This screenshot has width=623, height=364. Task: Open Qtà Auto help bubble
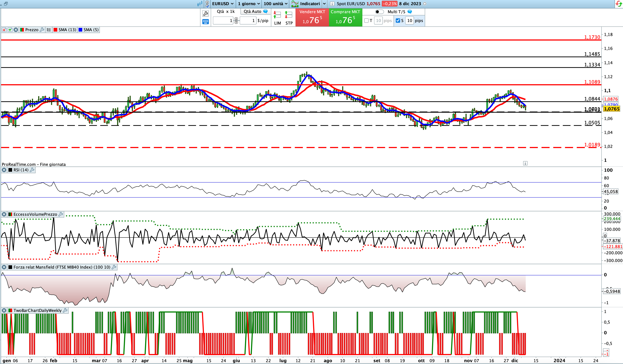tap(265, 11)
